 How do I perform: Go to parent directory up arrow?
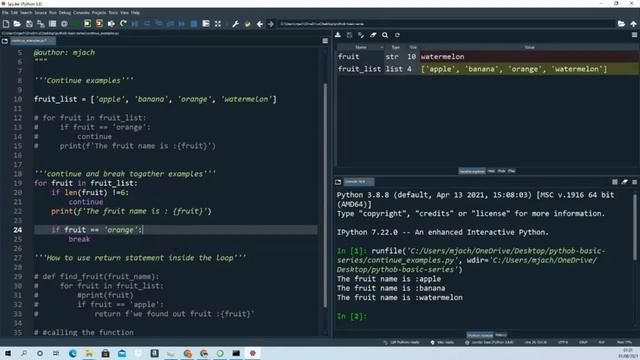coord(633,24)
